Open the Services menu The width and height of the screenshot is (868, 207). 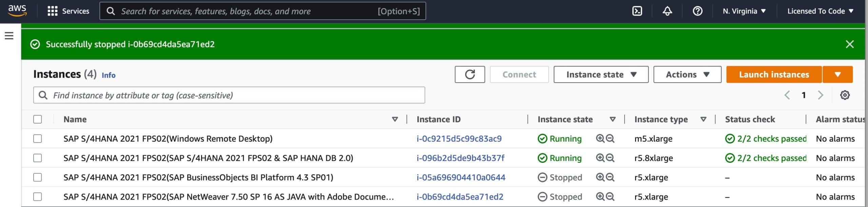coord(68,11)
